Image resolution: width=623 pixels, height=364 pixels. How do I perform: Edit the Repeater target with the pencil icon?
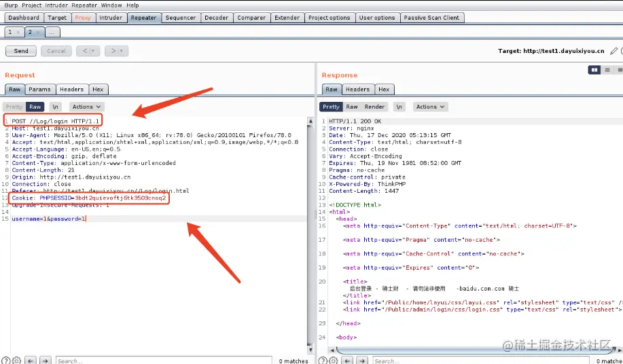[x=614, y=51]
